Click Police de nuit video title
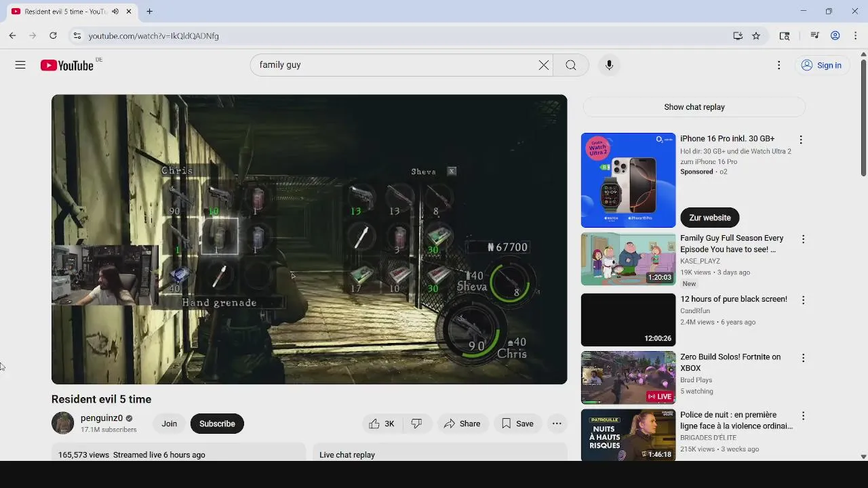The image size is (868, 488). click(736, 420)
